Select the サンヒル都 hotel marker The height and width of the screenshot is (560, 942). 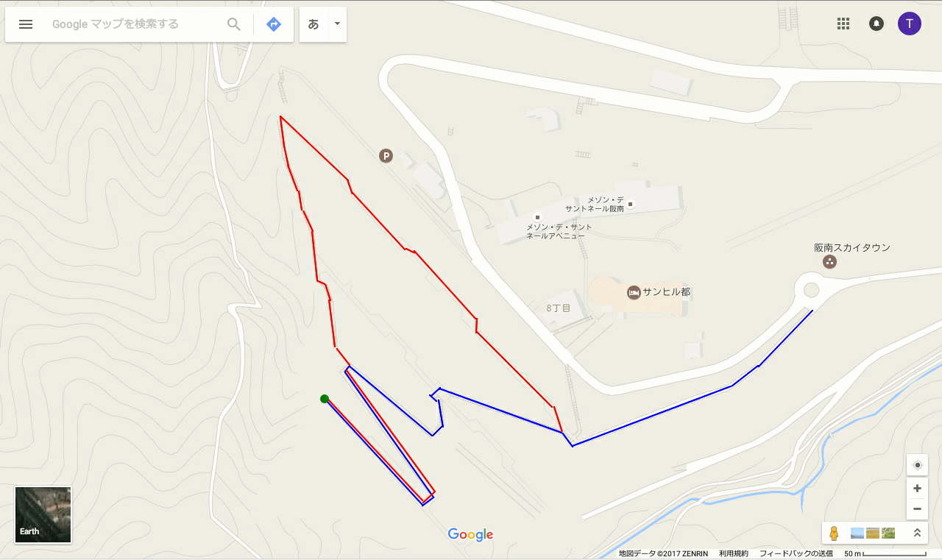[x=634, y=292]
